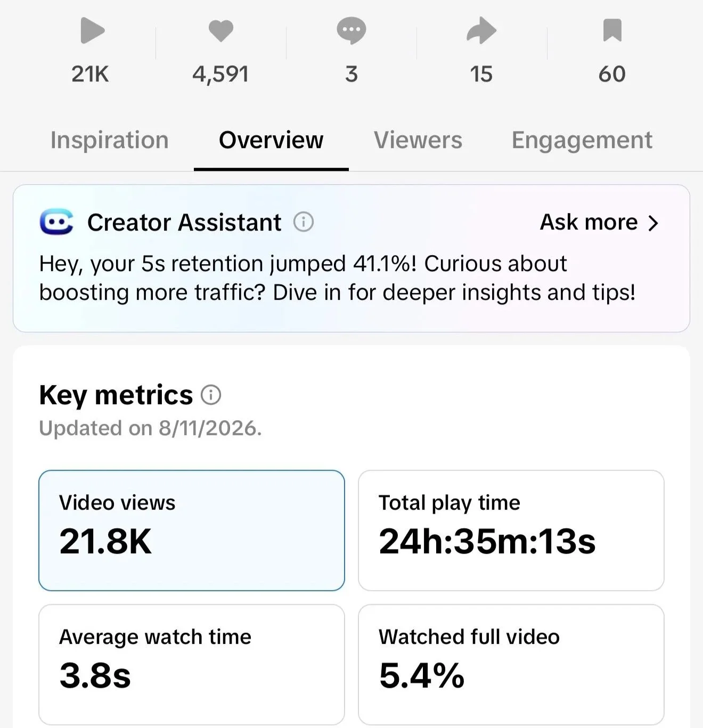Switch to the Inspiration tab
This screenshot has height=728, width=703.
[x=109, y=140]
